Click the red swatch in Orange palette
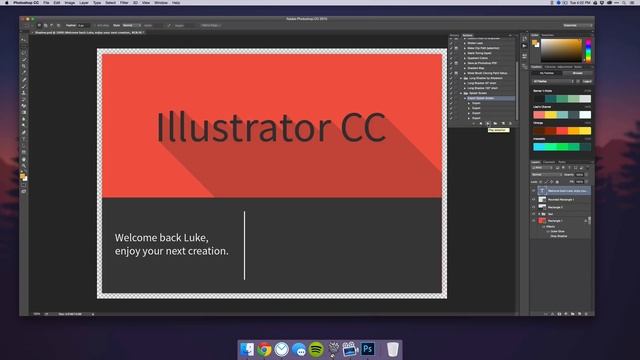The height and width of the screenshot is (360, 640). point(562,131)
